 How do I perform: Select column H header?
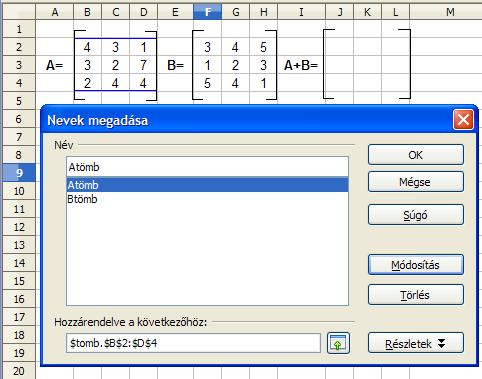tap(263, 12)
